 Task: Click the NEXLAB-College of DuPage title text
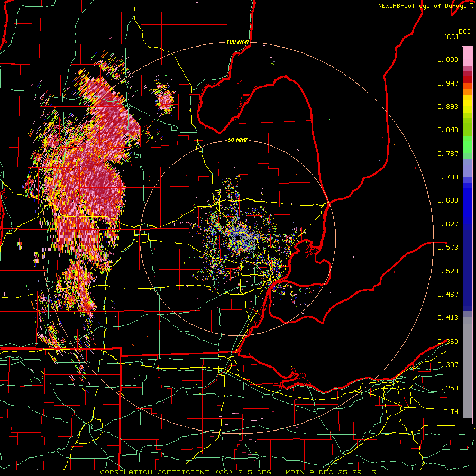(422, 6)
